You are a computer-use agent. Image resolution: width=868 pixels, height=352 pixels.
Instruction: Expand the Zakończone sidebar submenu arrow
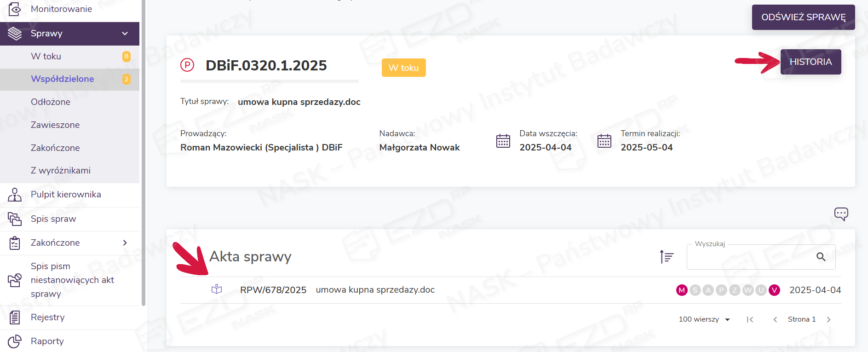tap(125, 243)
